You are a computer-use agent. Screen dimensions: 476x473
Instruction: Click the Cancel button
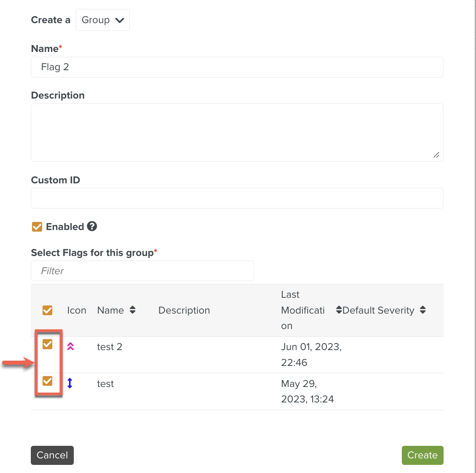(x=52, y=455)
